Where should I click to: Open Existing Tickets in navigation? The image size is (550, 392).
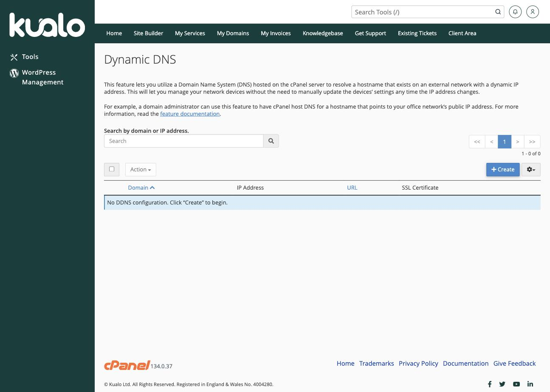[x=417, y=33]
